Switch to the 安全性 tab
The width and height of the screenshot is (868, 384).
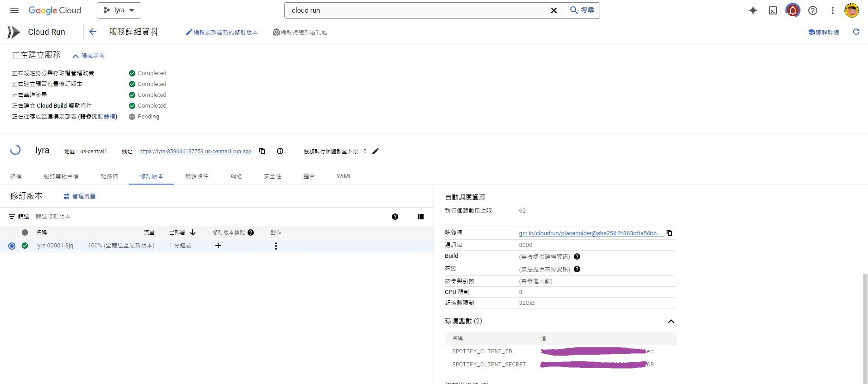click(273, 176)
